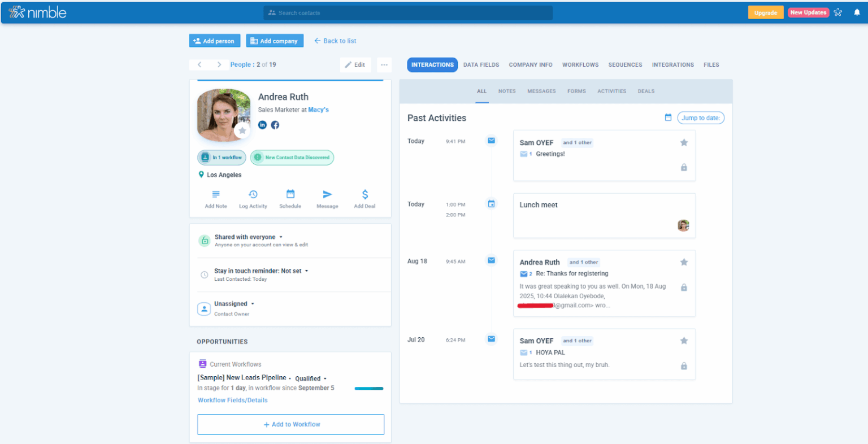
Task: Star the Andrea Ruth contact photo
Action: coord(242,130)
